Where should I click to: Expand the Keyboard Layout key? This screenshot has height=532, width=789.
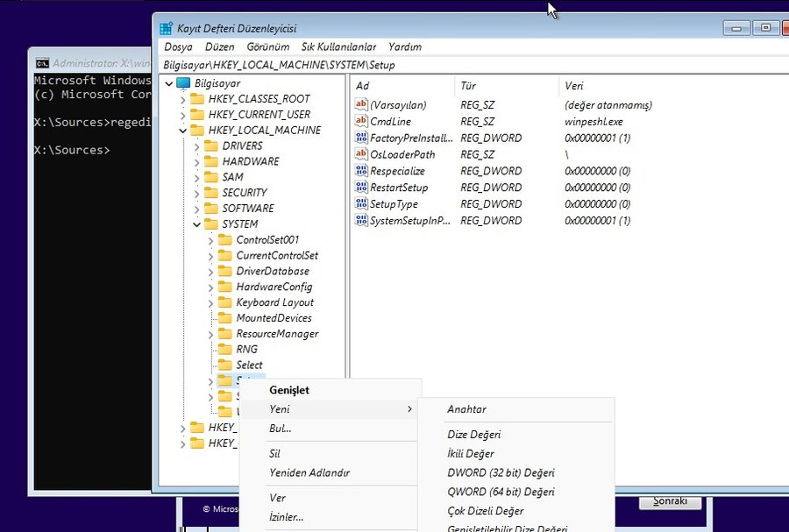coord(210,302)
